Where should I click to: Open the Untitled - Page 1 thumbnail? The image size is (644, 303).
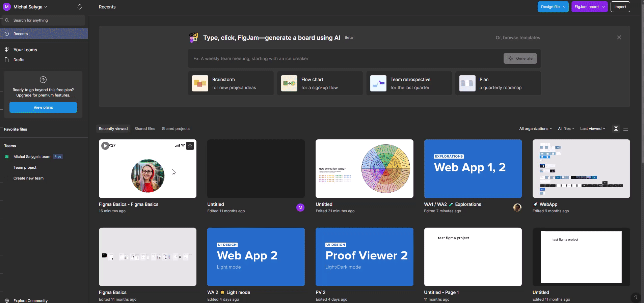[x=473, y=257]
